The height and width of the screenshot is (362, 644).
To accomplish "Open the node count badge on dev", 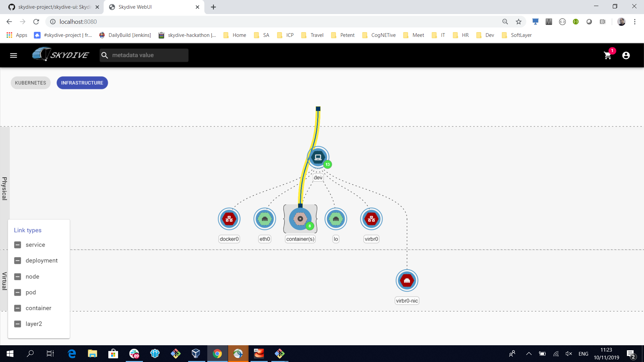I will coord(328,165).
